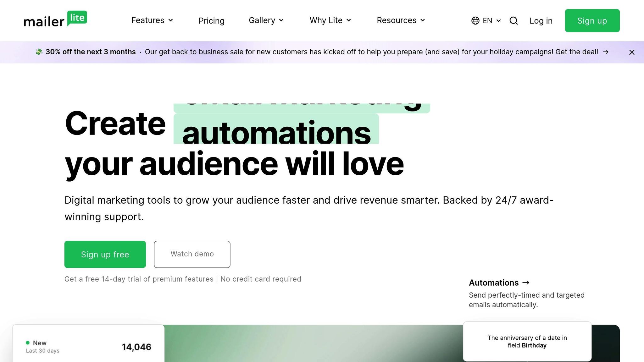Click the Sign up free button
Image resolution: width=644 pixels, height=362 pixels.
click(105, 254)
